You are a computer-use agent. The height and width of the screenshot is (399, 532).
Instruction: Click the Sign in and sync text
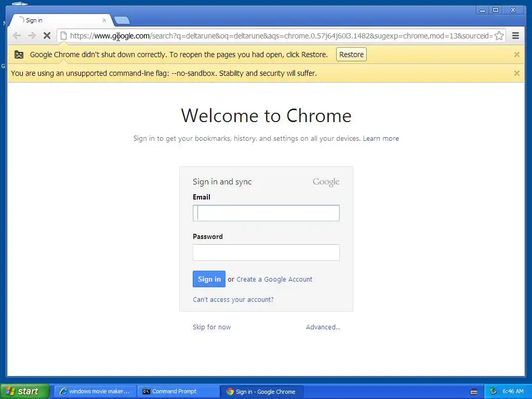222,182
